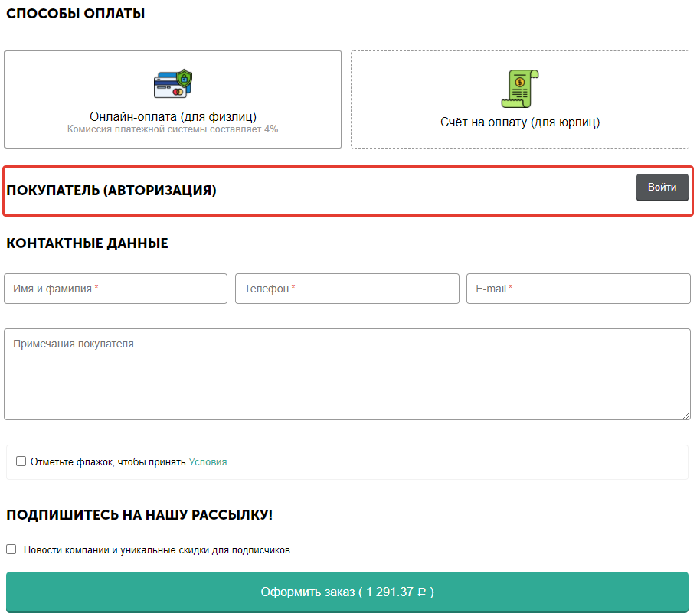This screenshot has height=613, width=700.
Task: Check the accept Условия checkbox
Action: tap(21, 461)
